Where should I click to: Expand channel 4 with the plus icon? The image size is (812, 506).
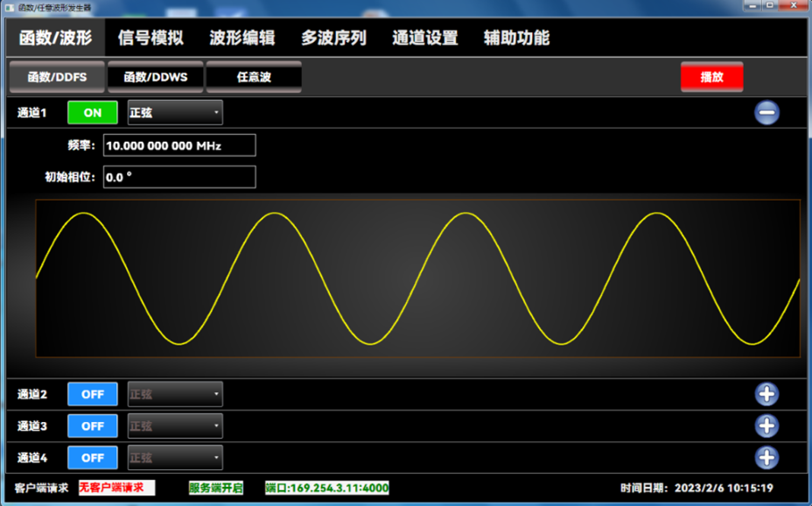pos(766,457)
